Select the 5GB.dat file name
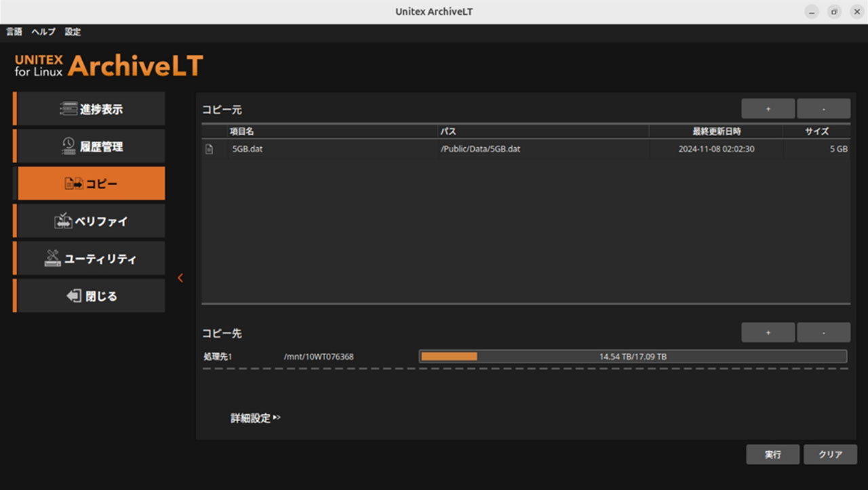Image resolution: width=868 pixels, height=490 pixels. point(247,149)
